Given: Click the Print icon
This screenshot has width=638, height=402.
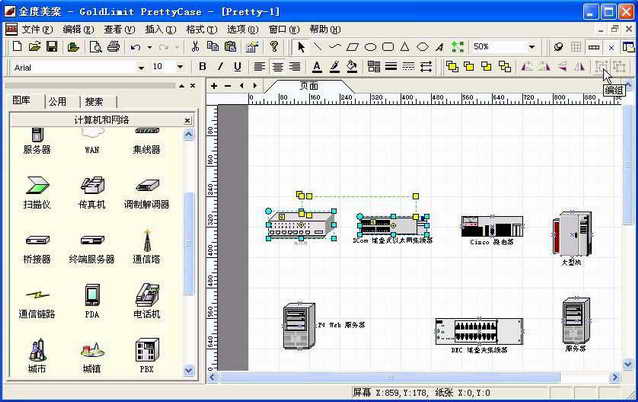Looking at the screenshot, I should (x=113, y=47).
